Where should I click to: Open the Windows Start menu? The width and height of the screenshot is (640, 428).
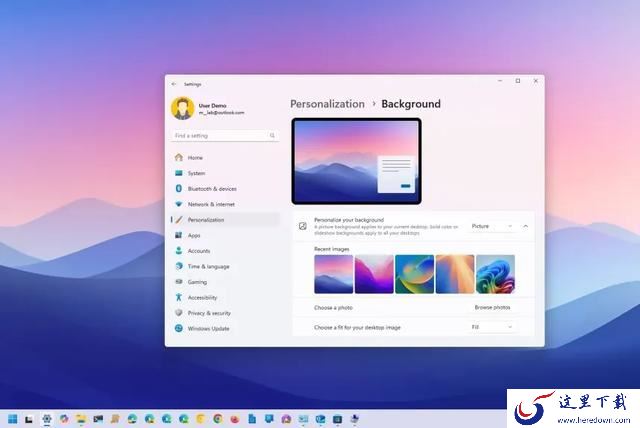tap(13, 419)
